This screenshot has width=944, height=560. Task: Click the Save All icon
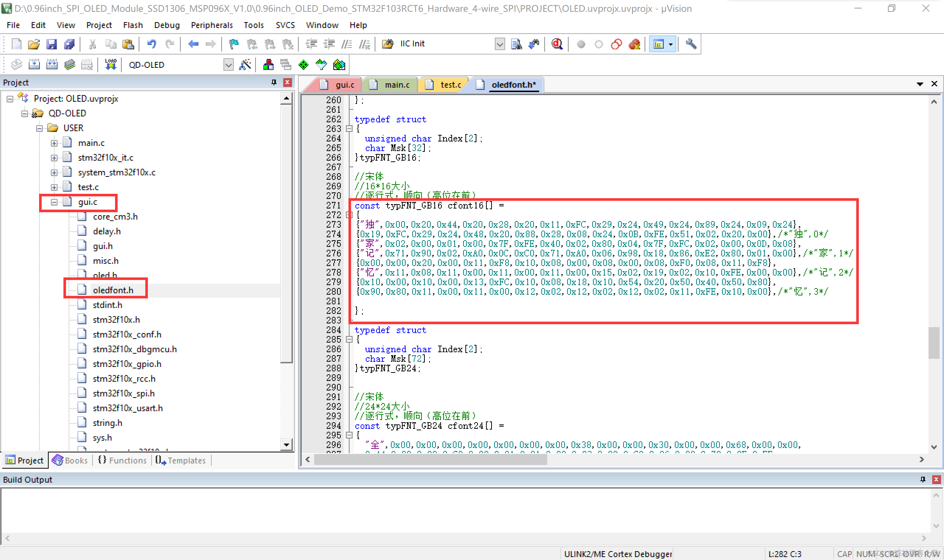(x=69, y=44)
